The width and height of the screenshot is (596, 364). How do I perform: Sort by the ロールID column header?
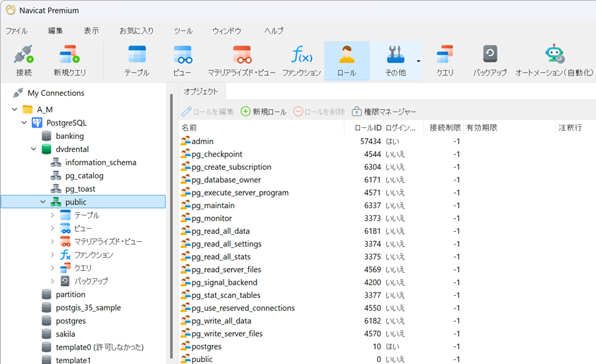pos(364,127)
